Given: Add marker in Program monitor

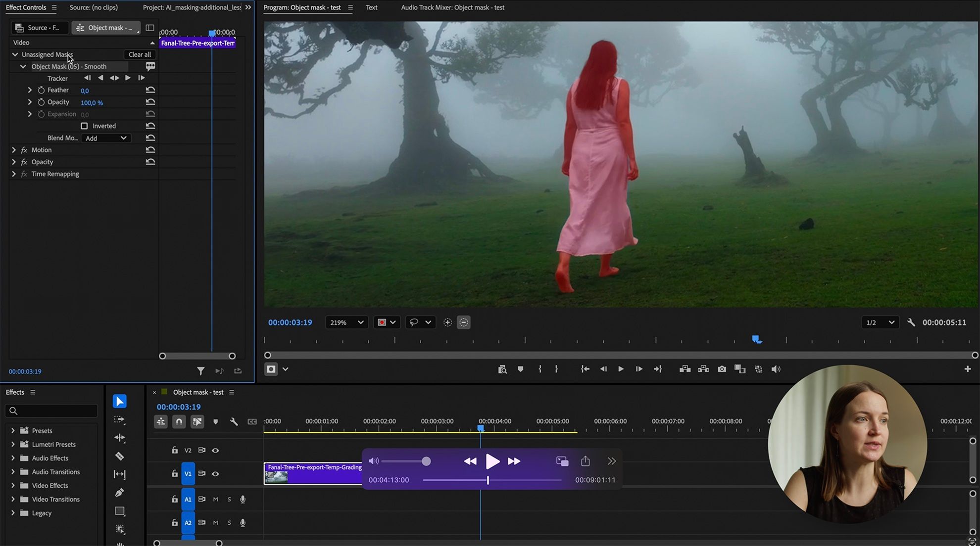Looking at the screenshot, I should click(520, 369).
